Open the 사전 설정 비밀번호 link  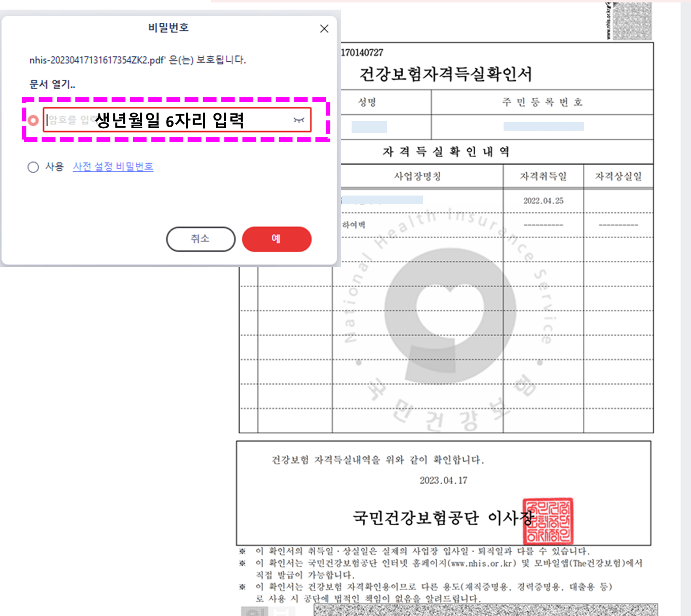coord(113,167)
